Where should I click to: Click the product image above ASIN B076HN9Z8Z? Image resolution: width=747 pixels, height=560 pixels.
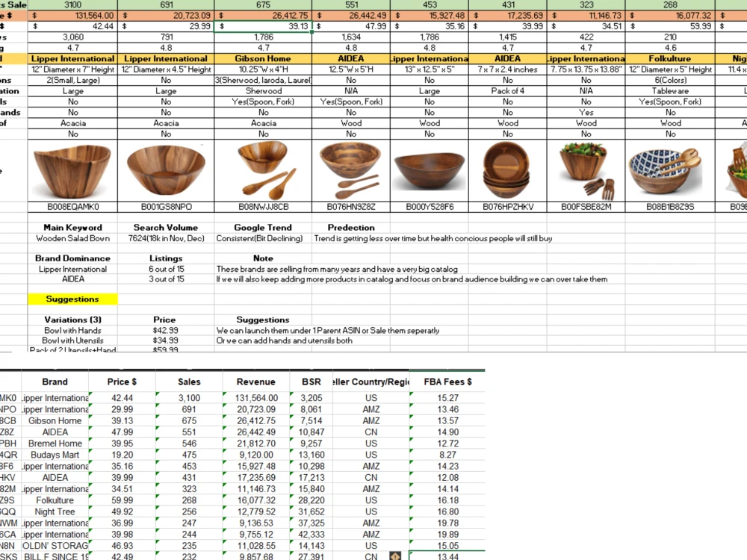click(351, 170)
